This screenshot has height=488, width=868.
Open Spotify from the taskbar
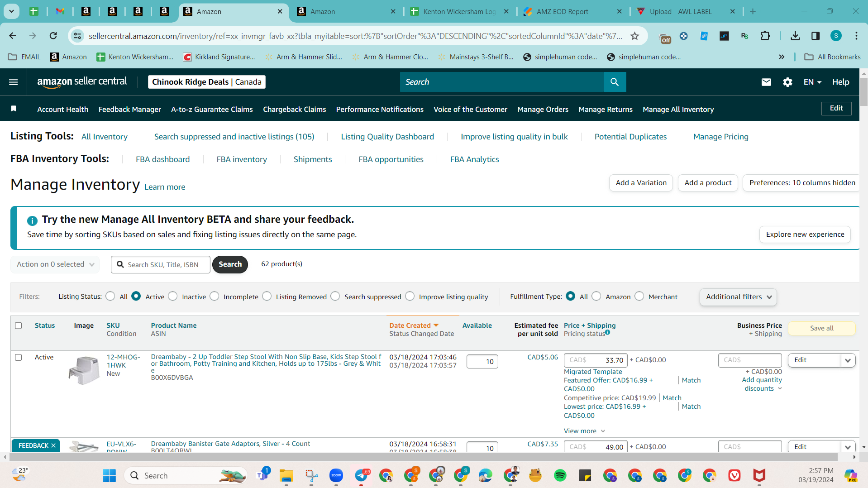click(560, 475)
